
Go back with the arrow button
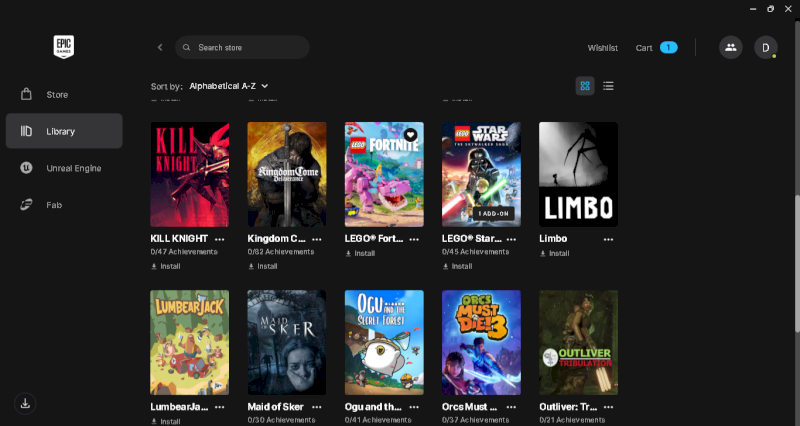pyautogui.click(x=160, y=47)
